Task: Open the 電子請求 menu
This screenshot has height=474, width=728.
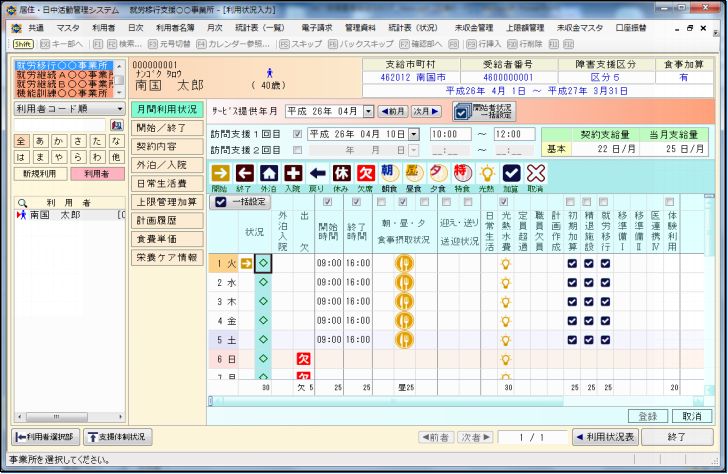Action: pyautogui.click(x=317, y=28)
